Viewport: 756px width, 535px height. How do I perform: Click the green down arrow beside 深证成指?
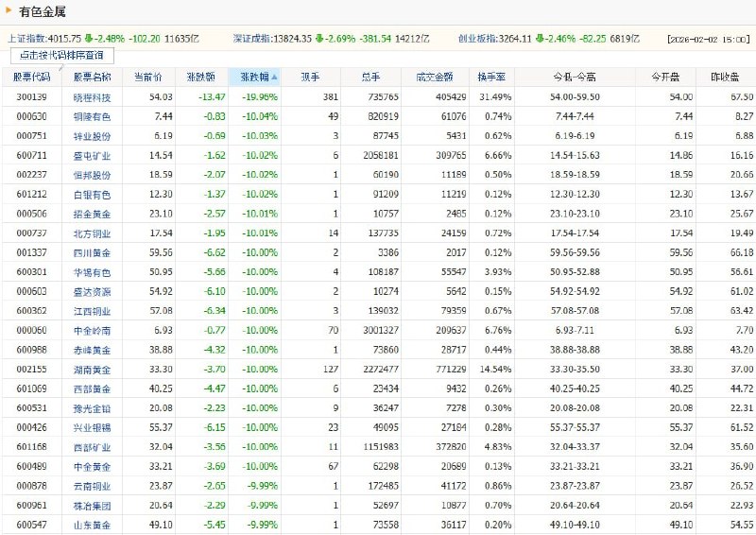point(319,39)
